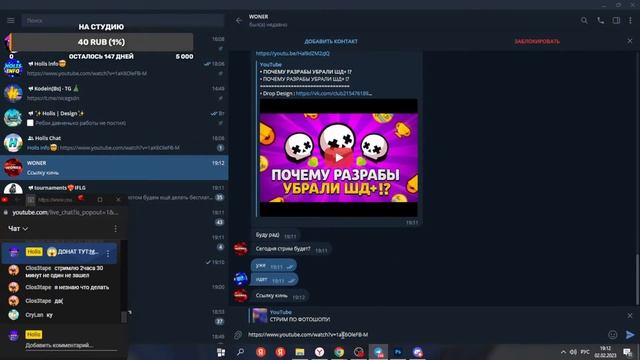This screenshot has width=640, height=360.
Task: Open the Holls Chat group
Action: tap(114, 143)
